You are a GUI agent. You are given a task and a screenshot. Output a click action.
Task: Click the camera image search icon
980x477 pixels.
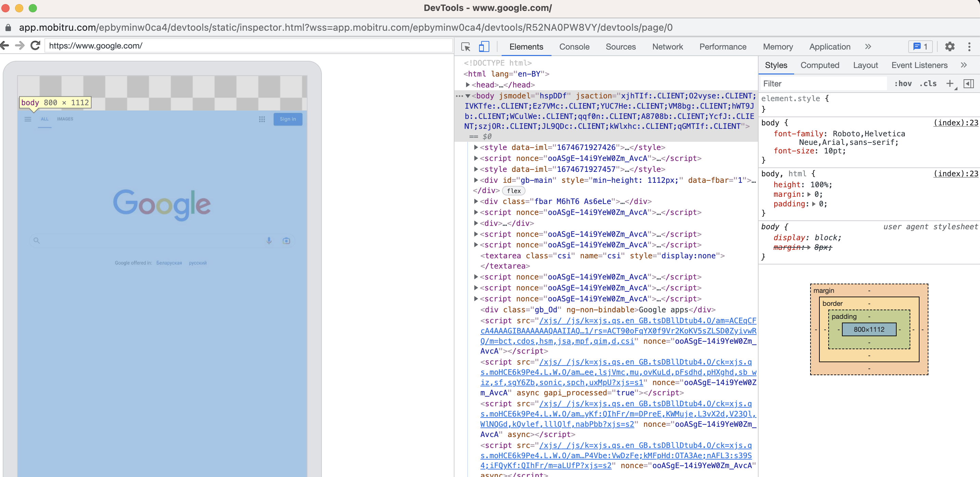tap(286, 241)
